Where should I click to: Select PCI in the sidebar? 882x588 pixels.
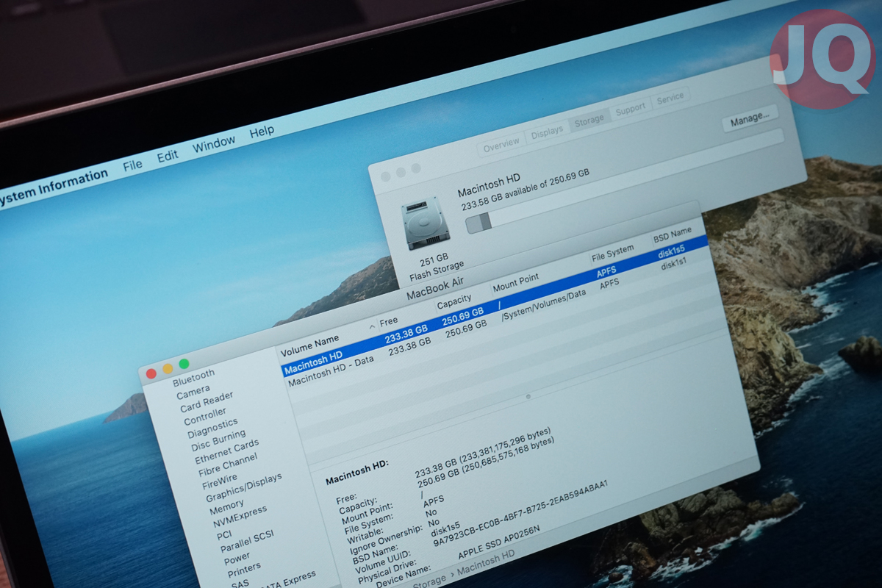(x=224, y=535)
